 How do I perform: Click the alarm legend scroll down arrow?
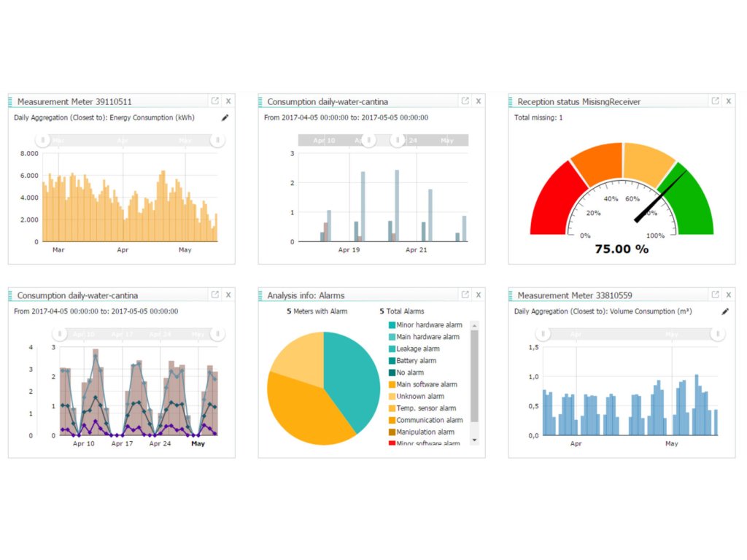(474, 440)
